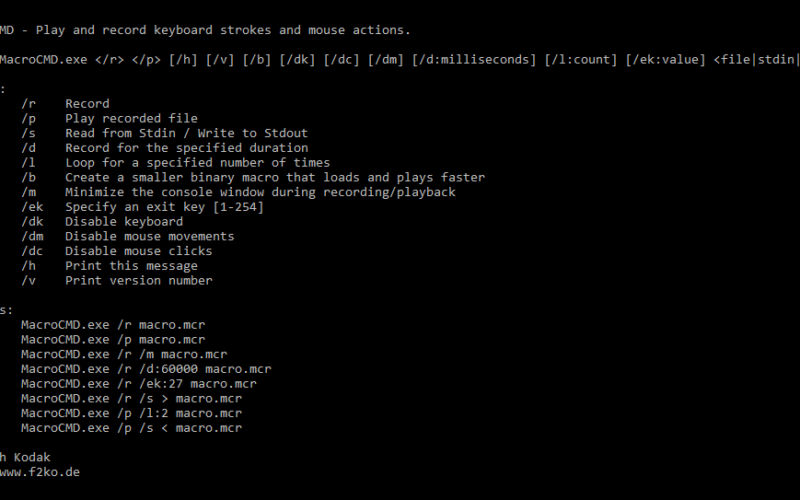This screenshot has width=800, height=500.
Task: Click the /p Play recorded file line
Action: [x=109, y=118]
